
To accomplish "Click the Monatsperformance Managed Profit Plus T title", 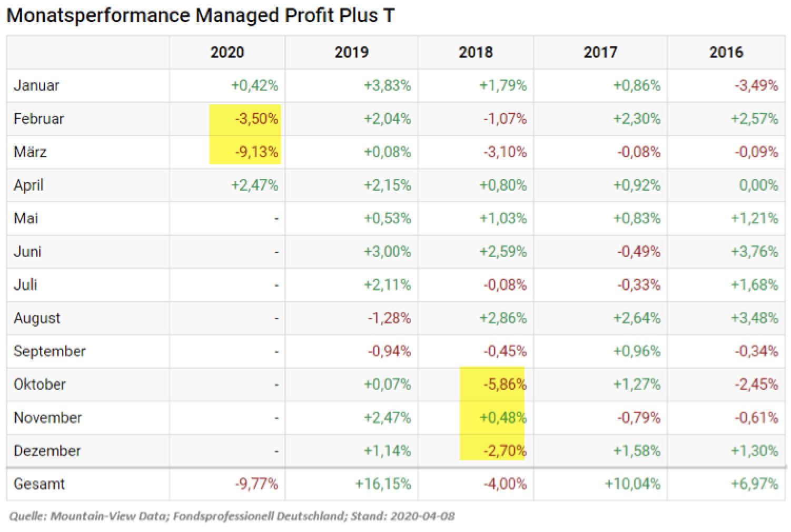I will [x=200, y=15].
